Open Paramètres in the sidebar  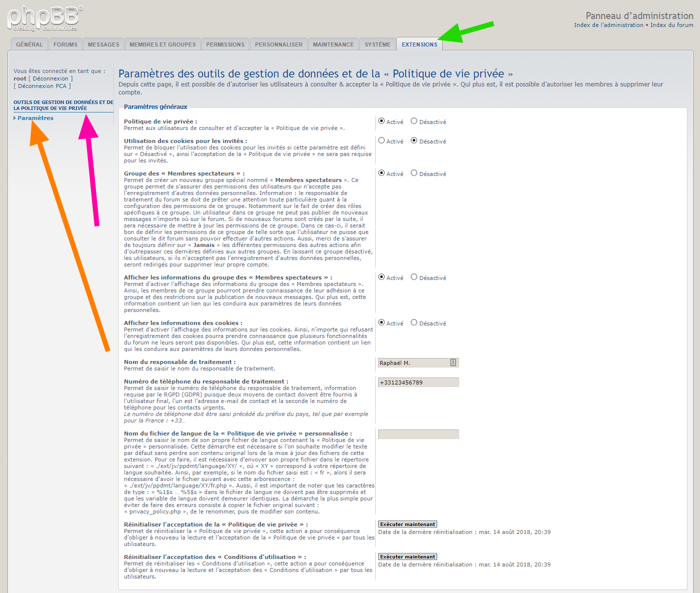click(x=35, y=118)
